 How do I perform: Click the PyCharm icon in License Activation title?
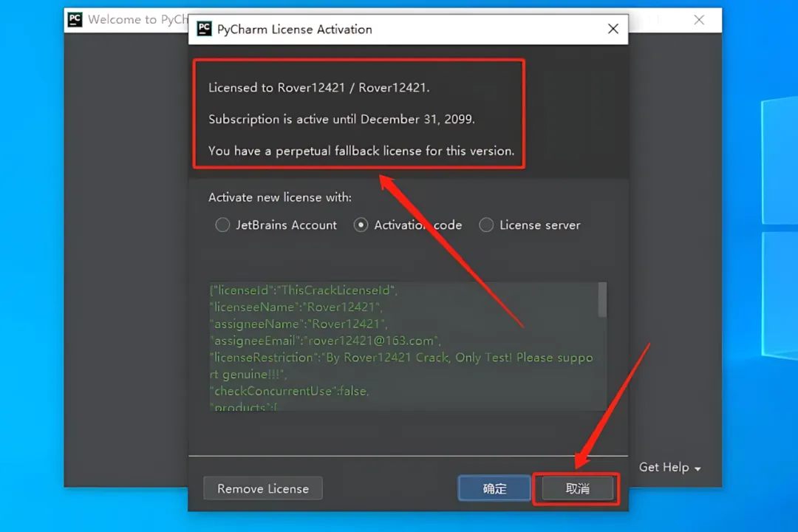pos(205,29)
